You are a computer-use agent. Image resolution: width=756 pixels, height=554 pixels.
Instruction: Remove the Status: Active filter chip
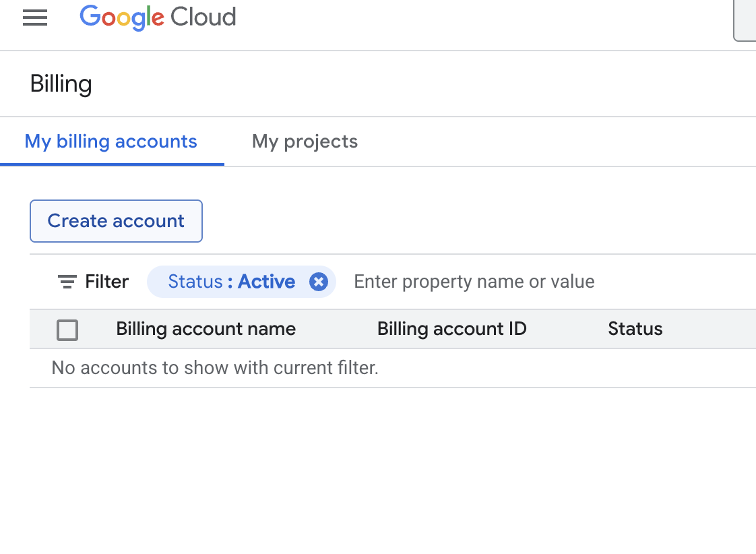point(319,282)
